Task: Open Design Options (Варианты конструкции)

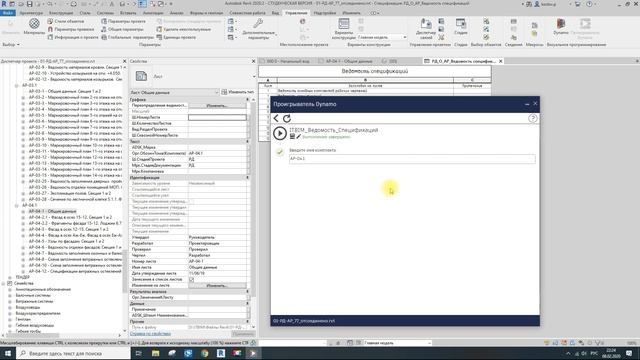Action: click(x=344, y=29)
